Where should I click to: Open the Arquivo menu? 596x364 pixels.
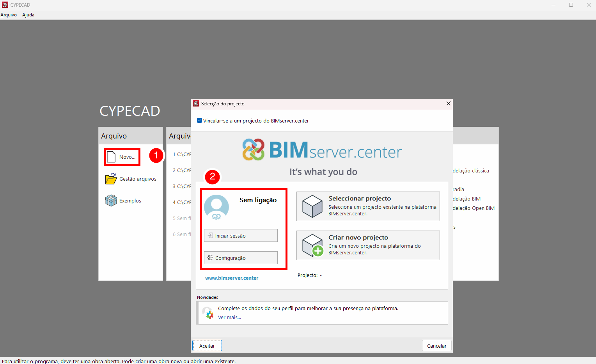pyautogui.click(x=9, y=15)
